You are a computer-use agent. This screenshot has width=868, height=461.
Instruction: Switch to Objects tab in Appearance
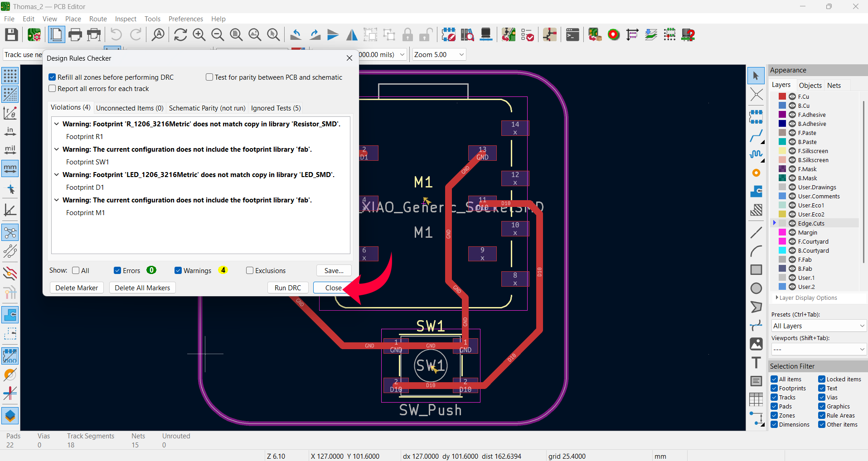click(810, 85)
